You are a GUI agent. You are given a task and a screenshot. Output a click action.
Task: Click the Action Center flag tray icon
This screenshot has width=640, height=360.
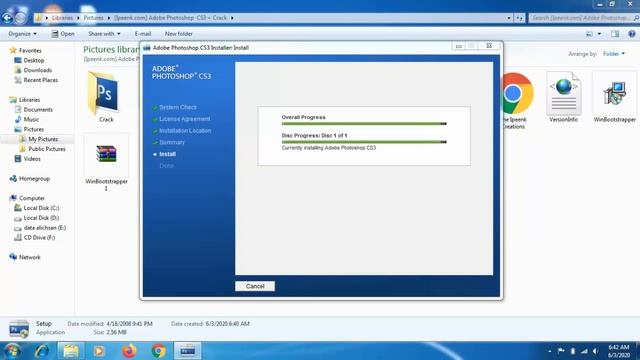point(561,351)
